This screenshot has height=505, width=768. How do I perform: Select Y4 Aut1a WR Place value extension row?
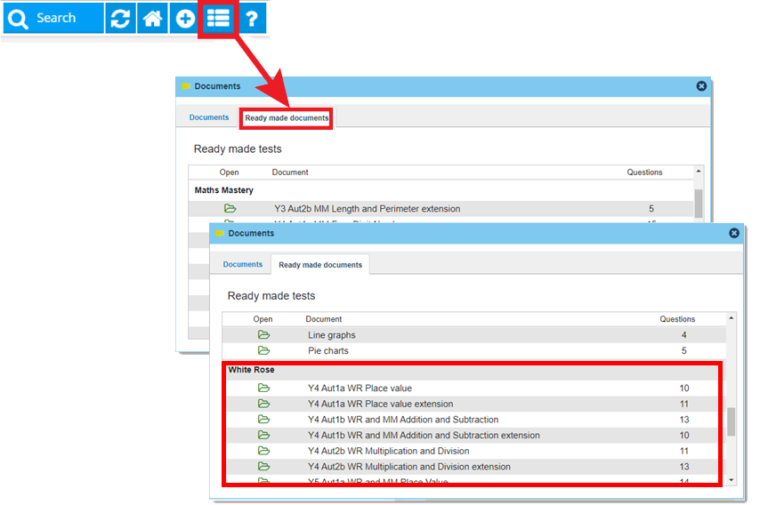[x=471, y=404]
